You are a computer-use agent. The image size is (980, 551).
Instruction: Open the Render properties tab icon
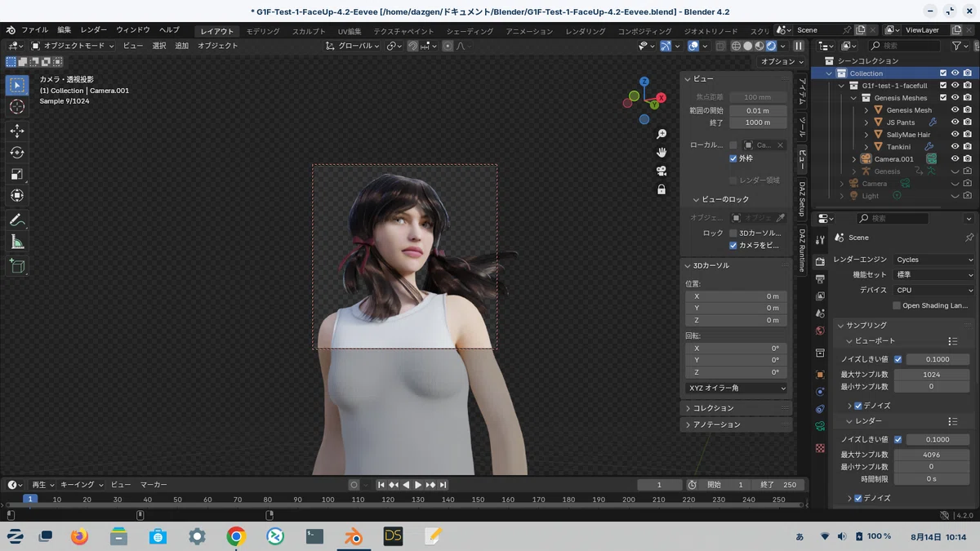[820, 261]
